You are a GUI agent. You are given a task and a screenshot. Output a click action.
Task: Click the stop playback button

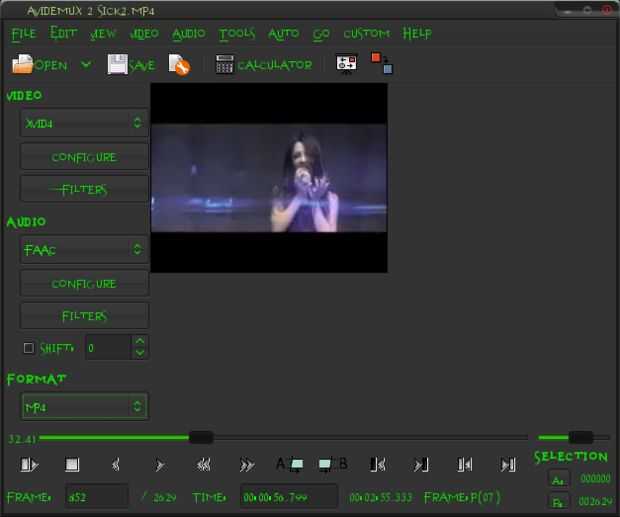pyautogui.click(x=72, y=465)
